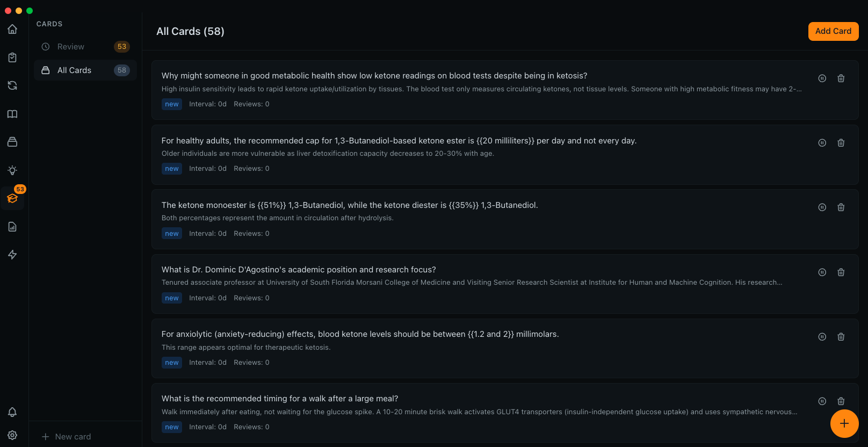Click the lightbulb ideas sidebar icon

pos(12,170)
